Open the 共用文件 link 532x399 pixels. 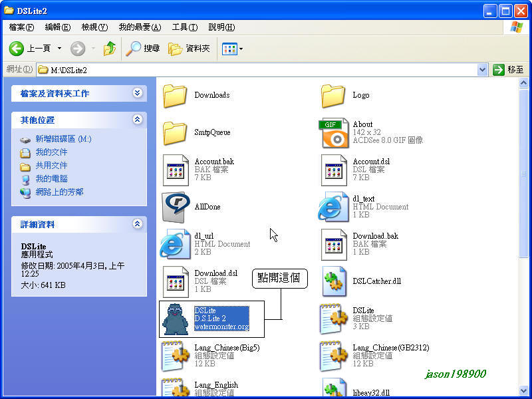tap(51, 166)
